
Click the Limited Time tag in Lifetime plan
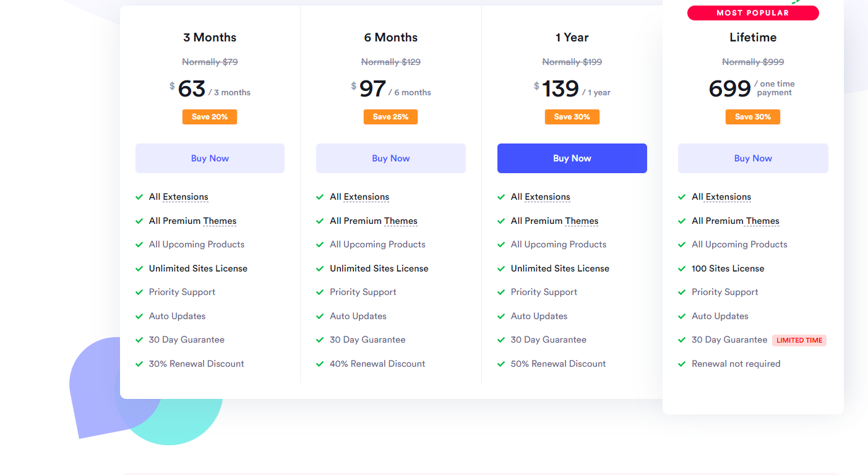pos(799,340)
